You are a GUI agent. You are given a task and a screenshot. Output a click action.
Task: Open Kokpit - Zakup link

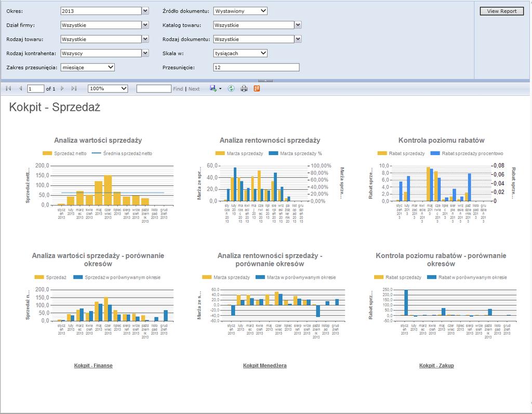coord(436,366)
